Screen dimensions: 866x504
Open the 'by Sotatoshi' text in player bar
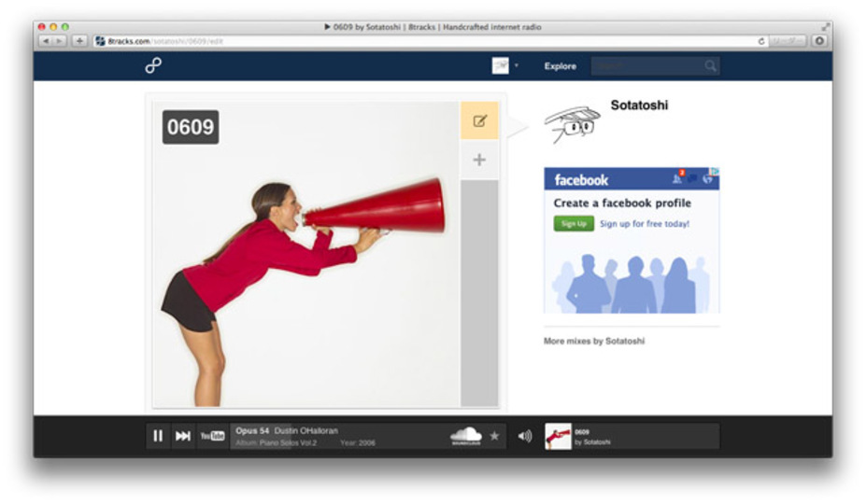pyautogui.click(x=592, y=442)
